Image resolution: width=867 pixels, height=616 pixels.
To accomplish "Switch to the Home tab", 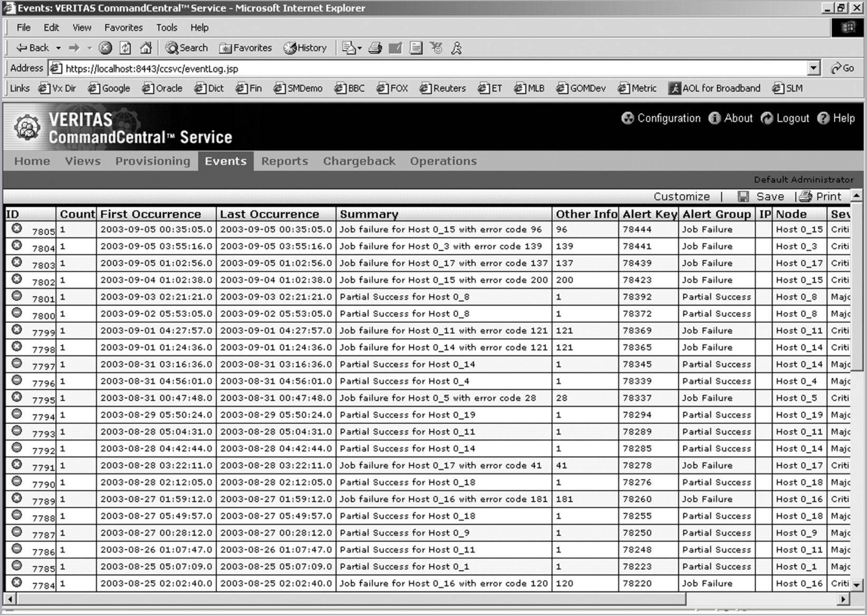I will (x=32, y=161).
